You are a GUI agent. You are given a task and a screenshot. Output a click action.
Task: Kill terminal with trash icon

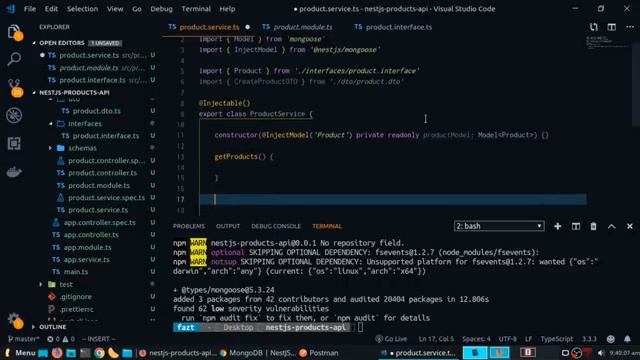point(593,226)
